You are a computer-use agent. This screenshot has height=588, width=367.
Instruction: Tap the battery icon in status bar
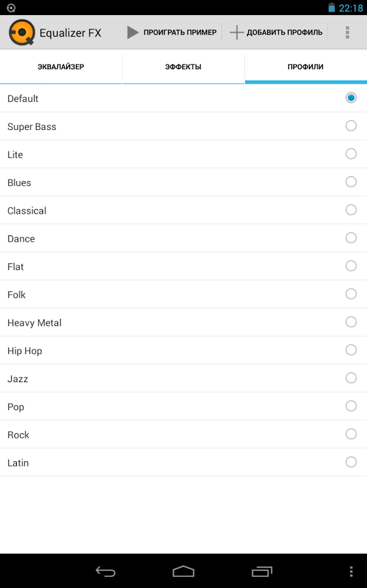pyautogui.click(x=331, y=7)
